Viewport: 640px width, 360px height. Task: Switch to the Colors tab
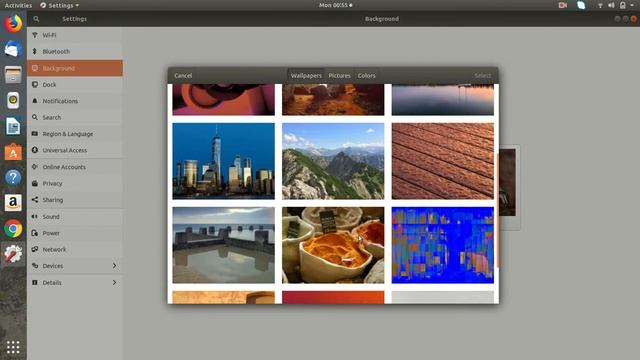click(x=367, y=76)
